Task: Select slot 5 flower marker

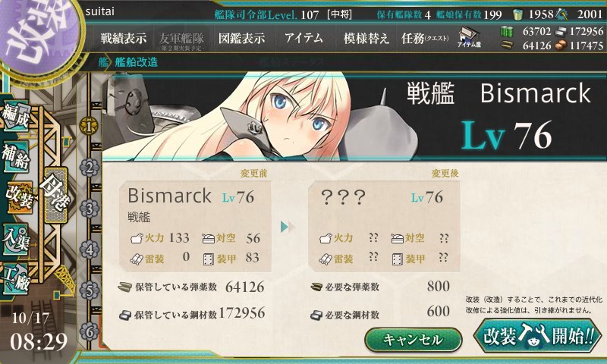Action: tap(89, 290)
